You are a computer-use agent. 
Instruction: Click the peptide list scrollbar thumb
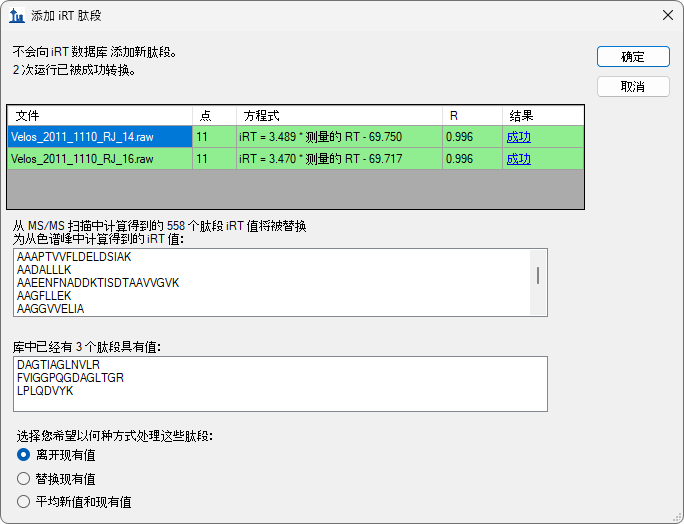tap(539, 275)
